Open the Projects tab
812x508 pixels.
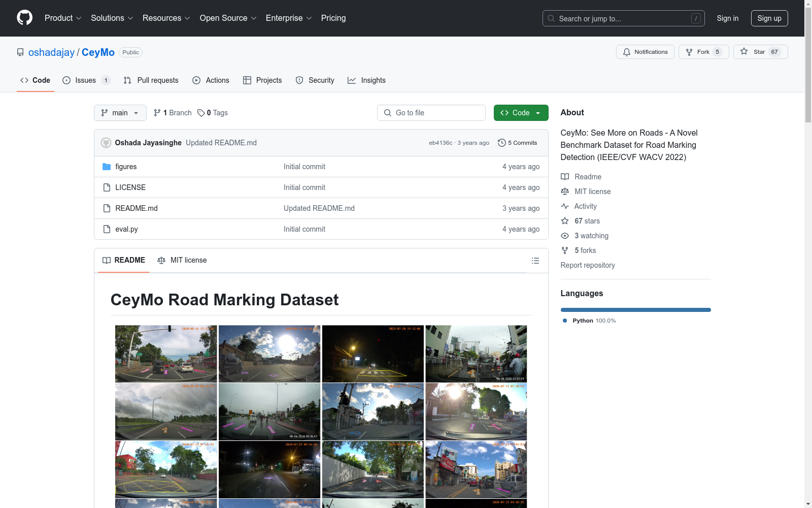[262, 80]
